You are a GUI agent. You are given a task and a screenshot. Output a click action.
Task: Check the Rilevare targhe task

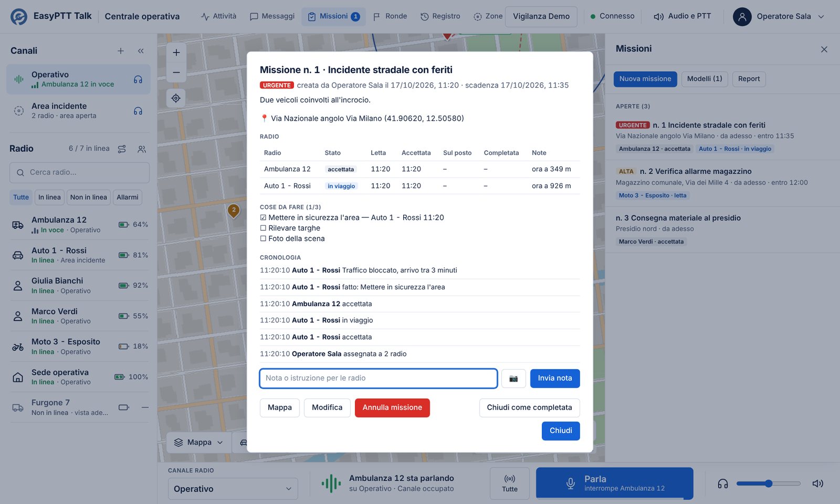coord(263,228)
